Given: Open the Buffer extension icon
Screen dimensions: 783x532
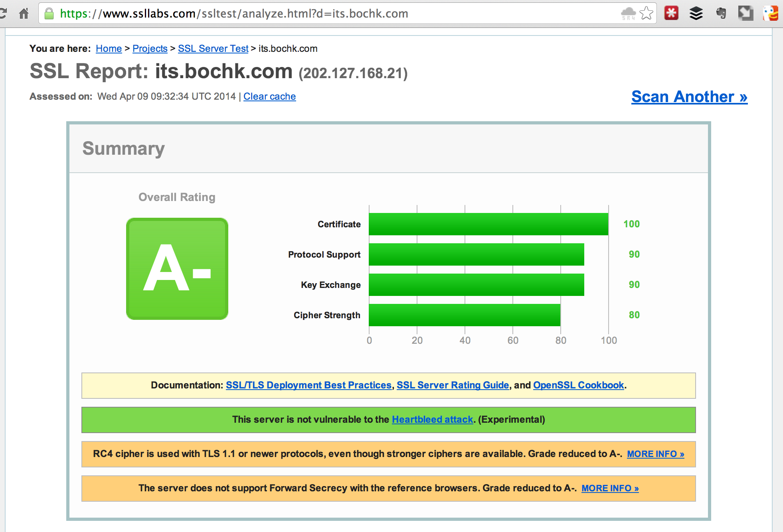Looking at the screenshot, I should pos(696,14).
